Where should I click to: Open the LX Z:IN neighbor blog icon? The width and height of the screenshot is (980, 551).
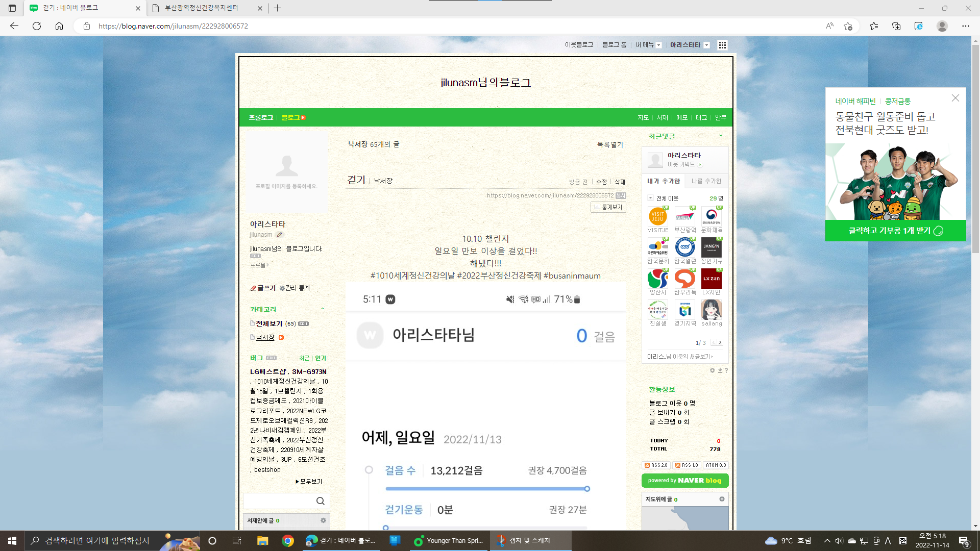(x=711, y=279)
